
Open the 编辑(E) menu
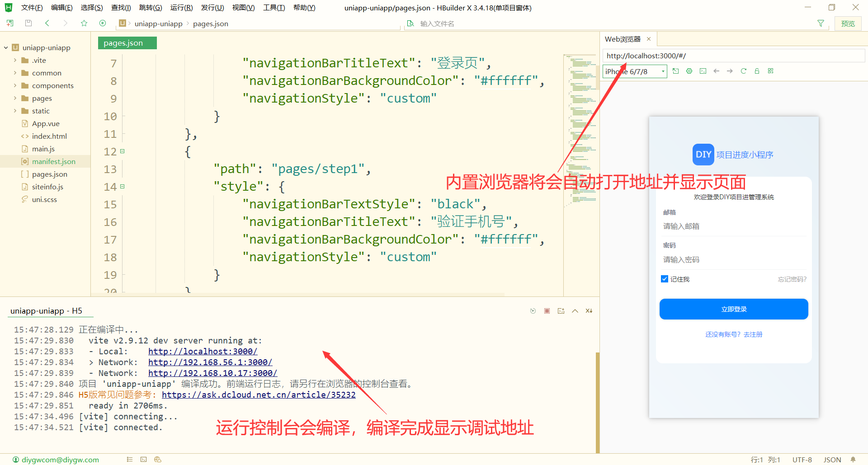pos(61,8)
